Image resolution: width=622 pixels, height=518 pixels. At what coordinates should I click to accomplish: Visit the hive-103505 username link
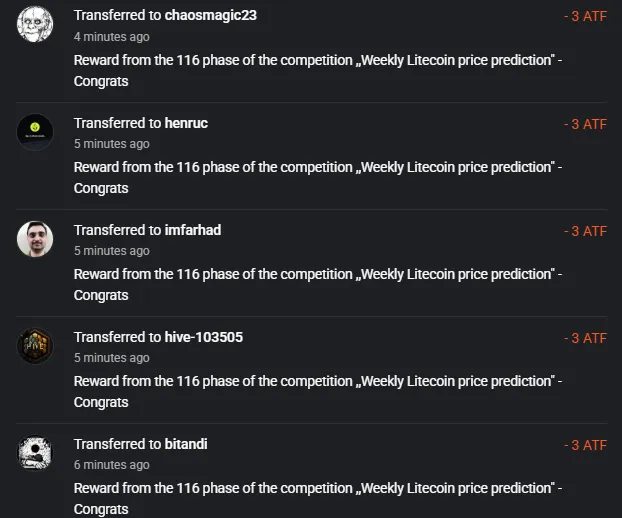tap(203, 337)
